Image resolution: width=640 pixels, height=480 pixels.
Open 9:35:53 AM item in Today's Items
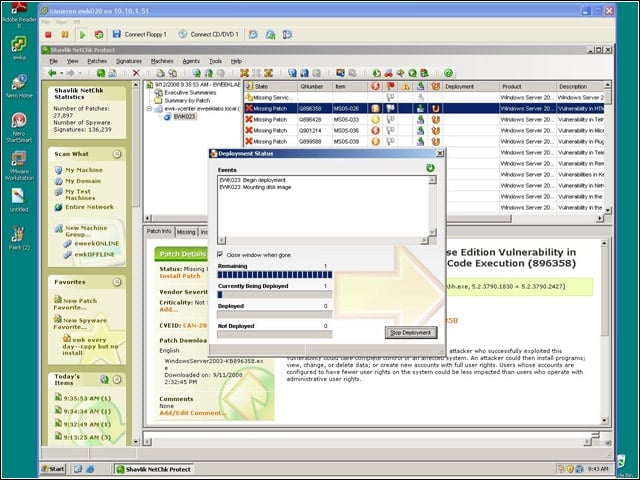(x=83, y=398)
